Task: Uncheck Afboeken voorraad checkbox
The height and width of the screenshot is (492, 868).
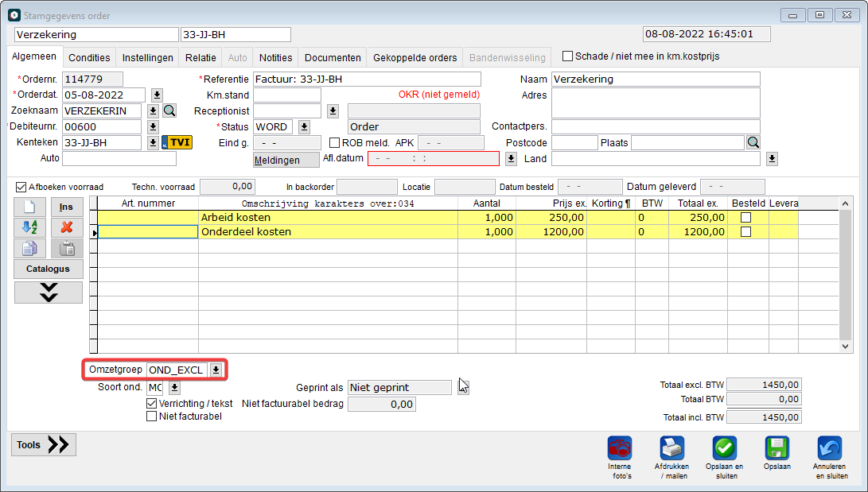Action: point(21,187)
